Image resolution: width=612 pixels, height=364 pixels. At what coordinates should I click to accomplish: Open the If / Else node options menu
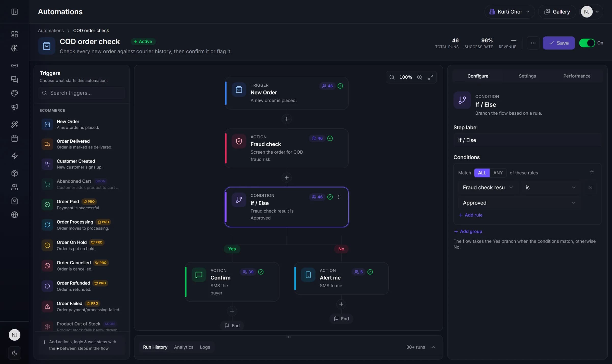point(339,197)
